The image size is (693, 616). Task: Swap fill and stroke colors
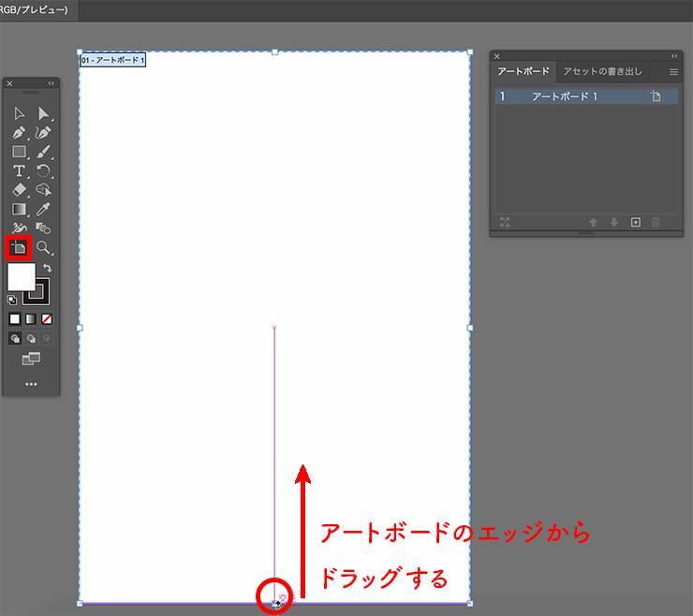[48, 269]
